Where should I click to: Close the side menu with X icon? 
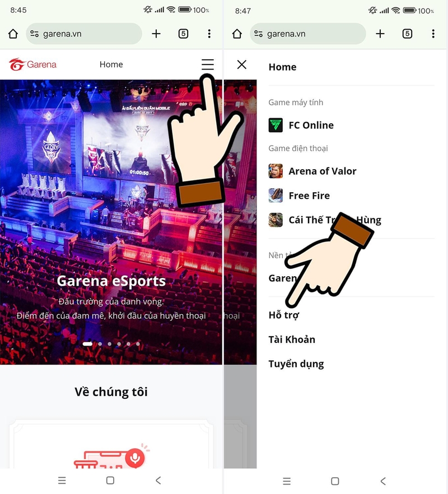[x=242, y=64]
